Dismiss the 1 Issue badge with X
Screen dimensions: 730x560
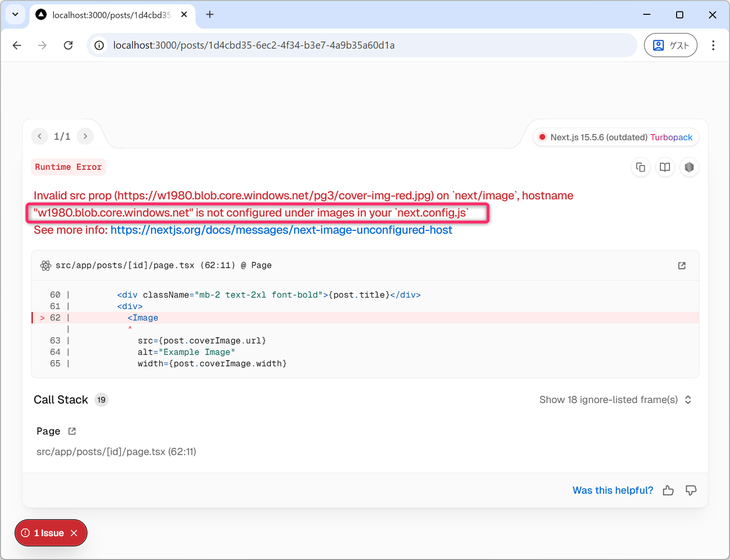point(74,533)
